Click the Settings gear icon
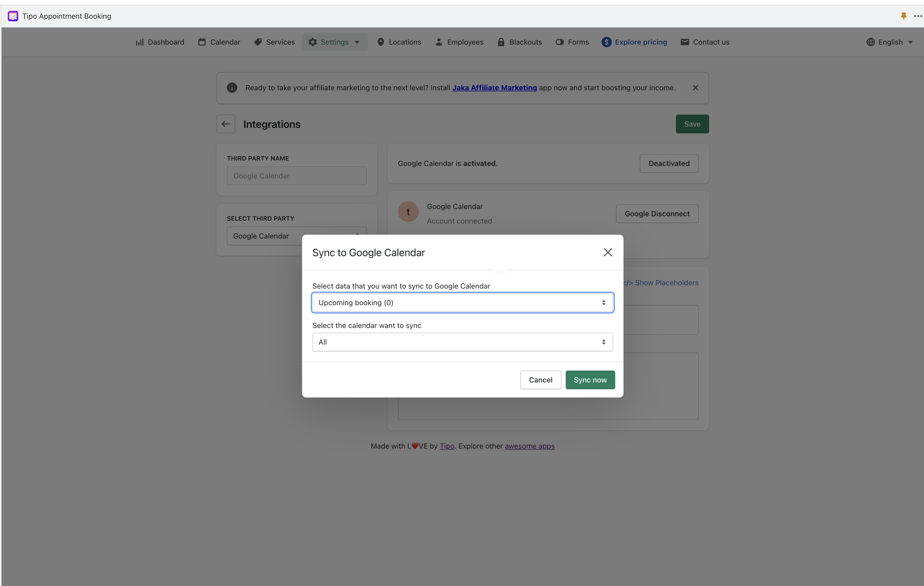The image size is (924, 586). (x=312, y=42)
